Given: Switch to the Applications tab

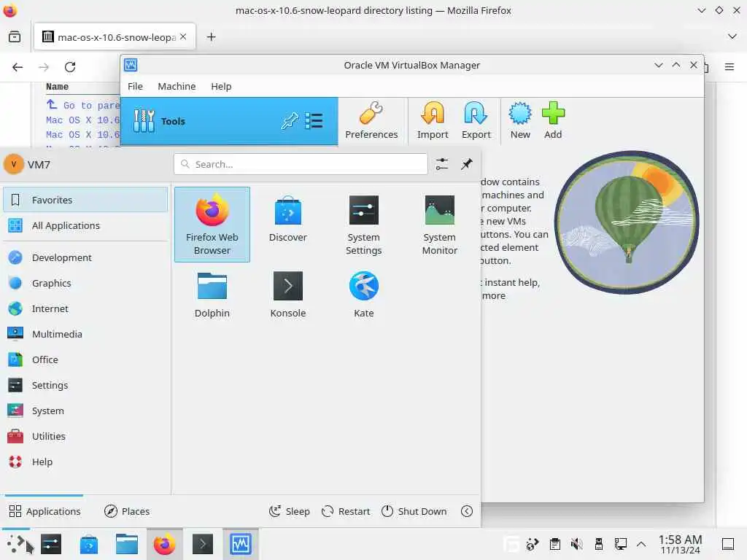Looking at the screenshot, I should point(44,511).
